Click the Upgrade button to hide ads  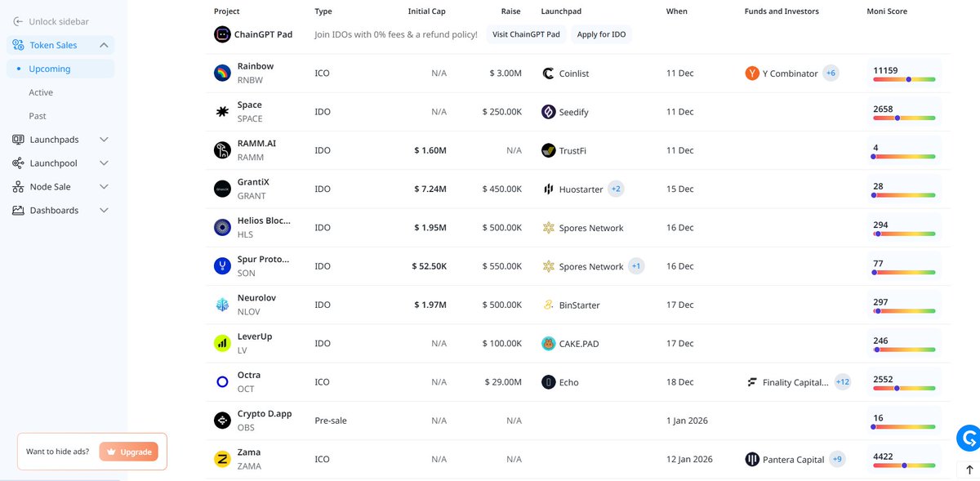[x=128, y=452]
